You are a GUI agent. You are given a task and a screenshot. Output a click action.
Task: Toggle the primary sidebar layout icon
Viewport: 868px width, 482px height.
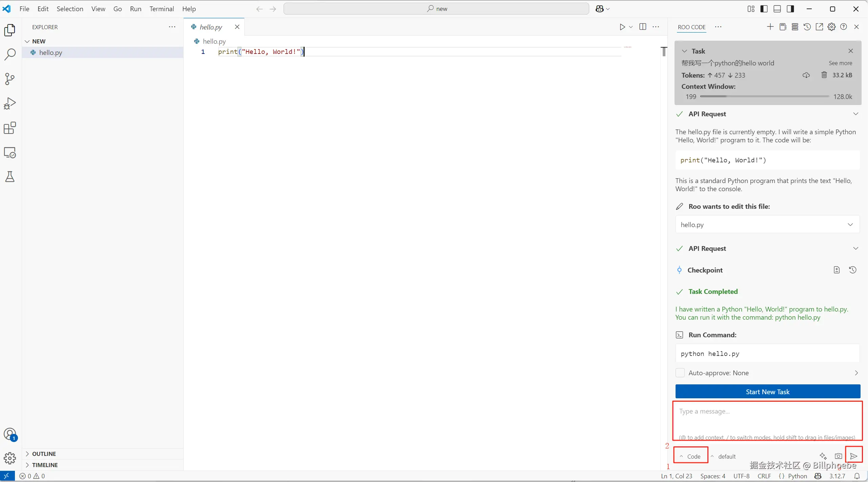(764, 9)
